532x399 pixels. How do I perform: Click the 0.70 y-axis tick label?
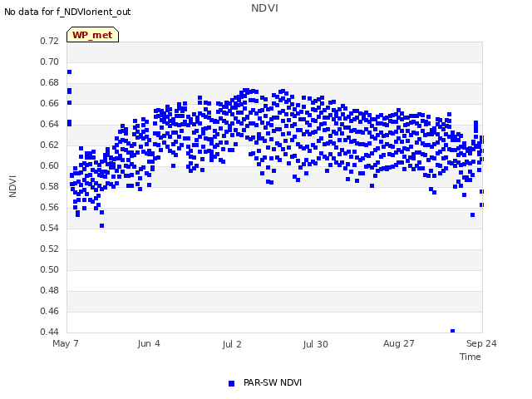[50, 62]
